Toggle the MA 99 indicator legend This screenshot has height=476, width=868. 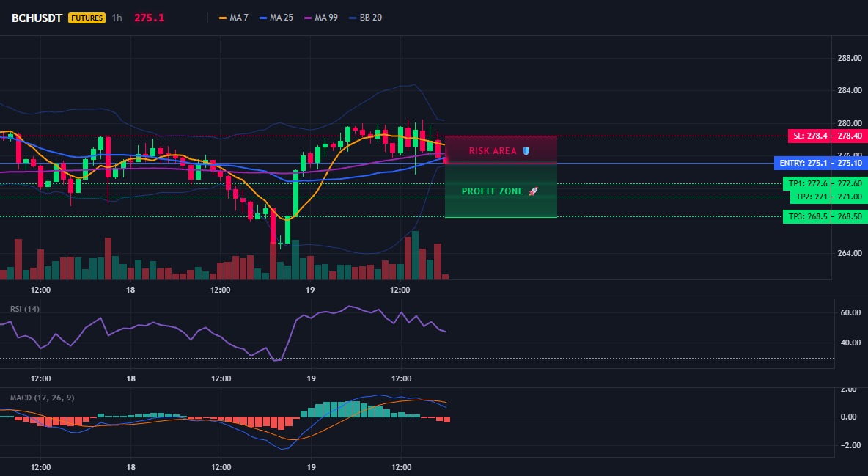[321, 18]
